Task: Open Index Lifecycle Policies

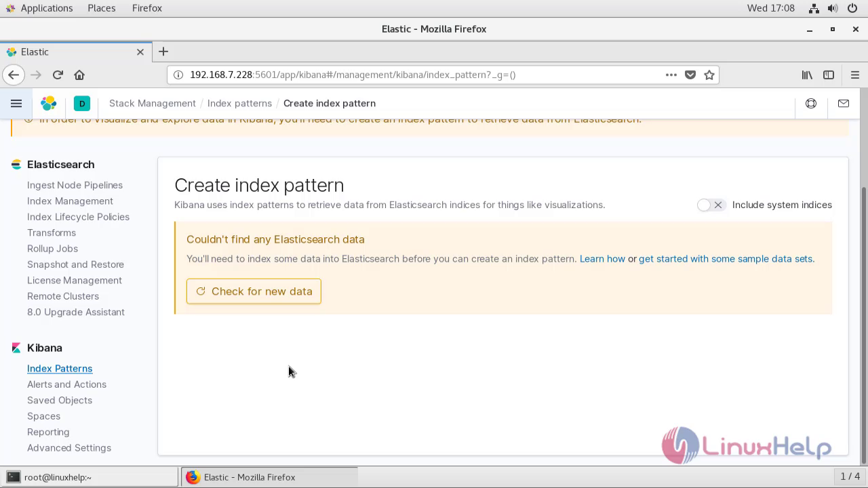Action: [x=78, y=217]
